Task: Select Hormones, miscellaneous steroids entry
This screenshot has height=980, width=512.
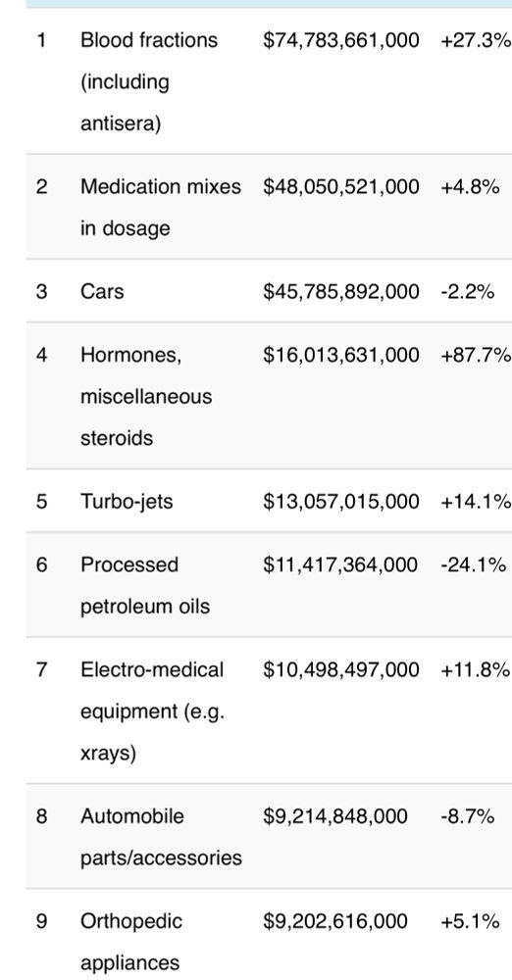Action: (146, 396)
